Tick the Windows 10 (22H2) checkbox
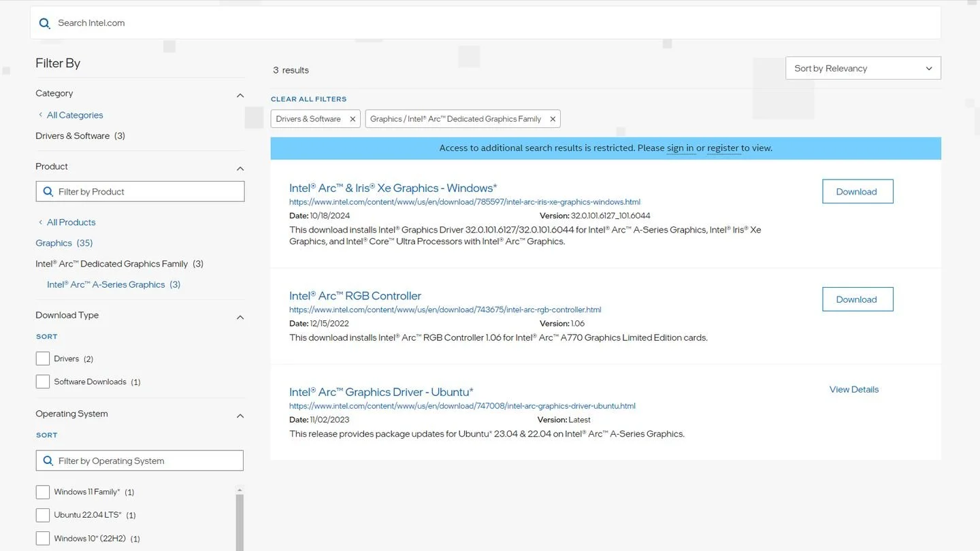 (x=43, y=538)
